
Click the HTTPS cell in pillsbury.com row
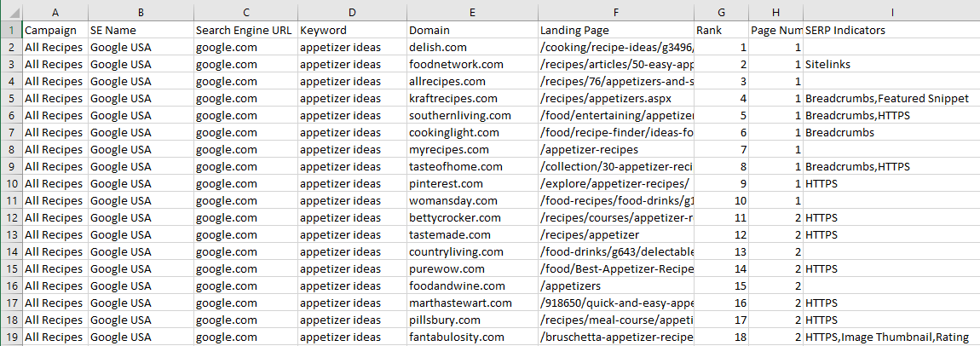[892, 320]
